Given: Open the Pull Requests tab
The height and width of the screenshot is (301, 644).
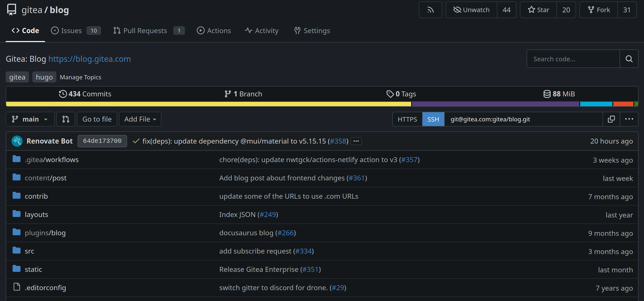Looking at the screenshot, I should click(149, 30).
